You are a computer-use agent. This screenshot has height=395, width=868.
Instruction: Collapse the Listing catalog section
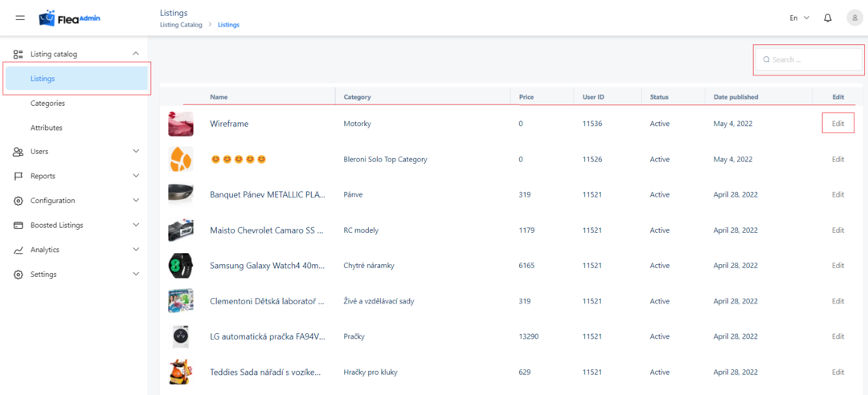coord(135,54)
